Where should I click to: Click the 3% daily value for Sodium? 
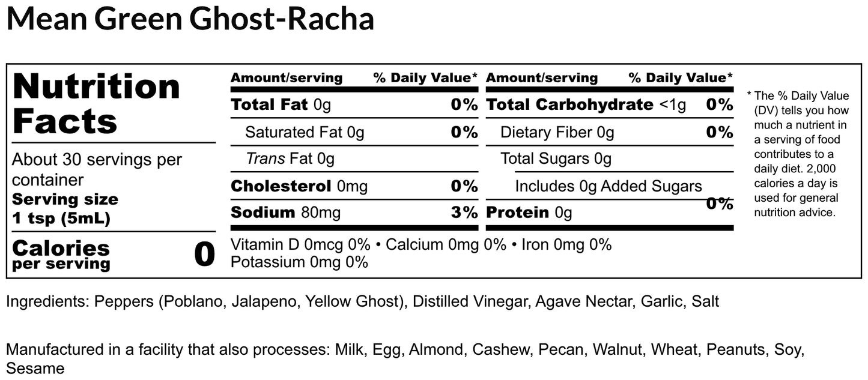click(464, 213)
